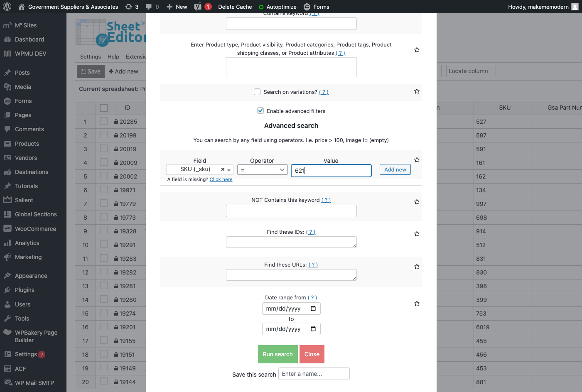Star the advanced search Field row
Viewport: 582px width, 392px height.
[417, 160]
